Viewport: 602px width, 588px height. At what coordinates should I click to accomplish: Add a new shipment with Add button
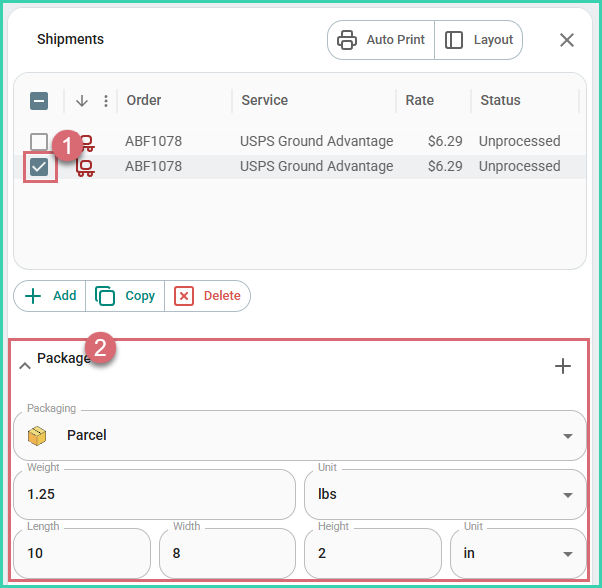(50, 296)
